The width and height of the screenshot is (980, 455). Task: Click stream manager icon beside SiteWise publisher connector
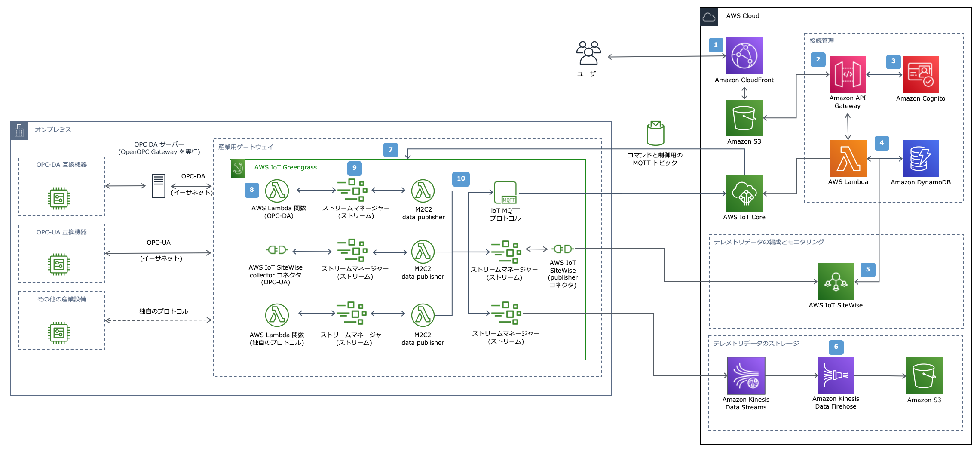pyautogui.click(x=506, y=252)
